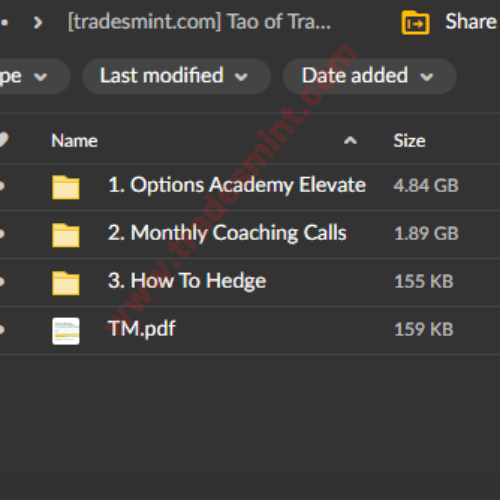Click the [tradesmint.com] Tao of Tra... breadcrumb
This screenshot has height=500, width=500.
point(199,22)
